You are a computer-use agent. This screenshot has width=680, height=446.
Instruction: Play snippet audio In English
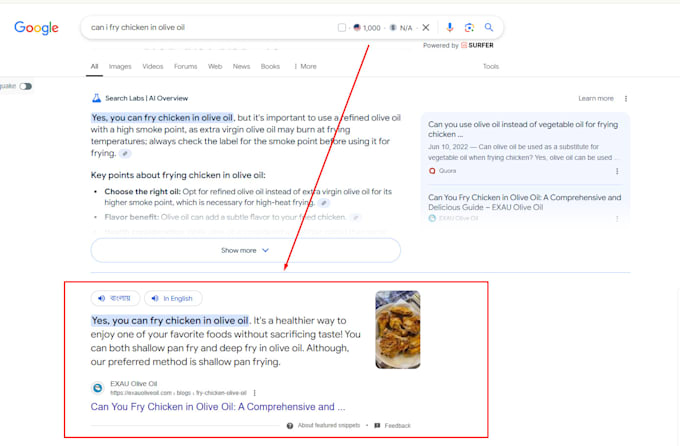173,298
